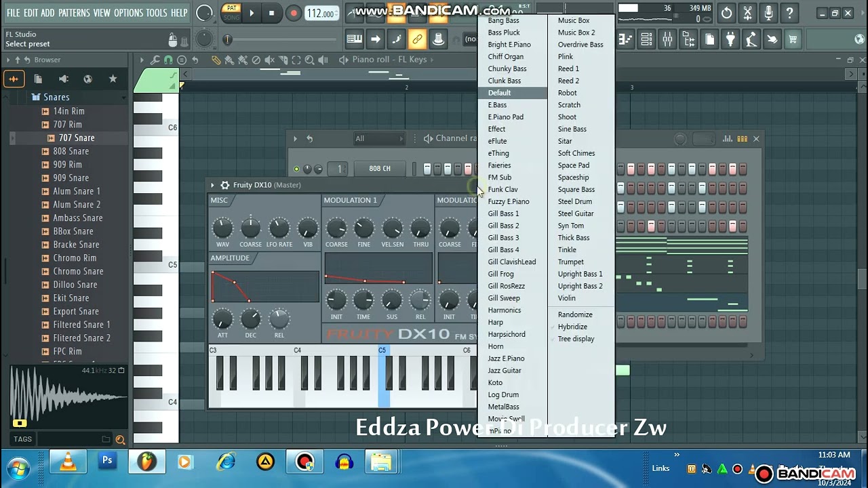Select the browser waveform tab icon
This screenshot has width=868, height=488.
tap(13, 79)
